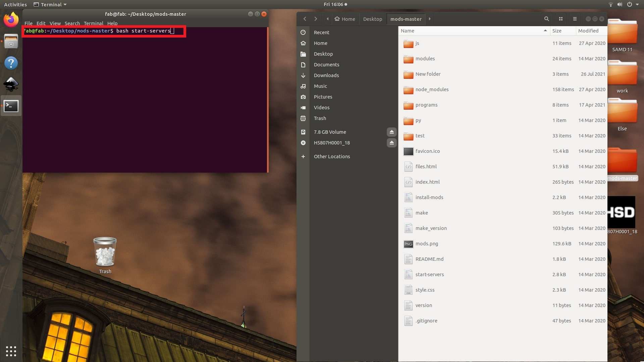644x362 pixels.
Task: Open the Terminal menu in menubar
Action: [93, 23]
